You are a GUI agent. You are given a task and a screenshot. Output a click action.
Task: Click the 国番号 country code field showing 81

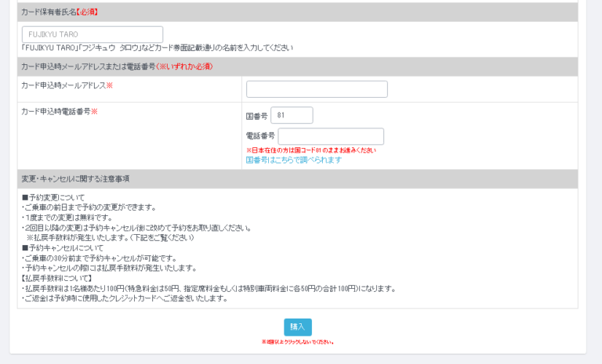click(292, 115)
